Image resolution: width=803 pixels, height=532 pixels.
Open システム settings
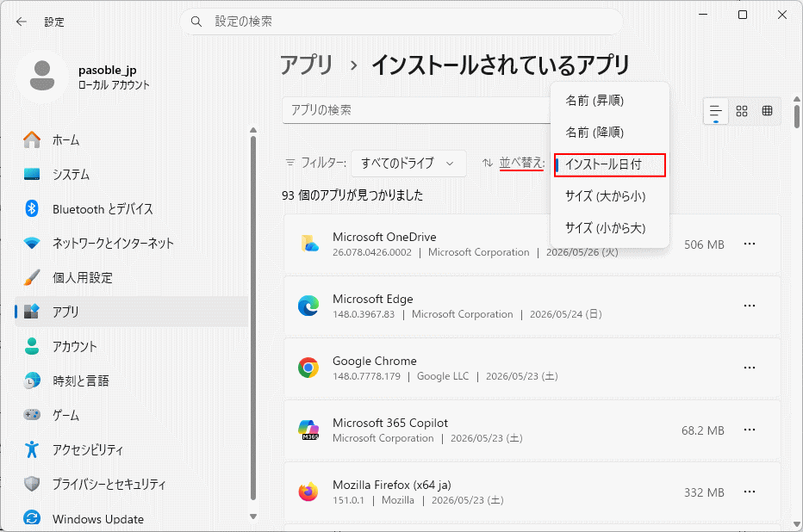point(132,175)
